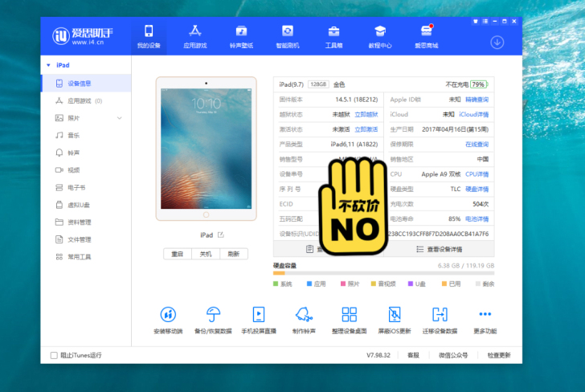Click 整理设备桌面 grid icon

click(x=350, y=314)
